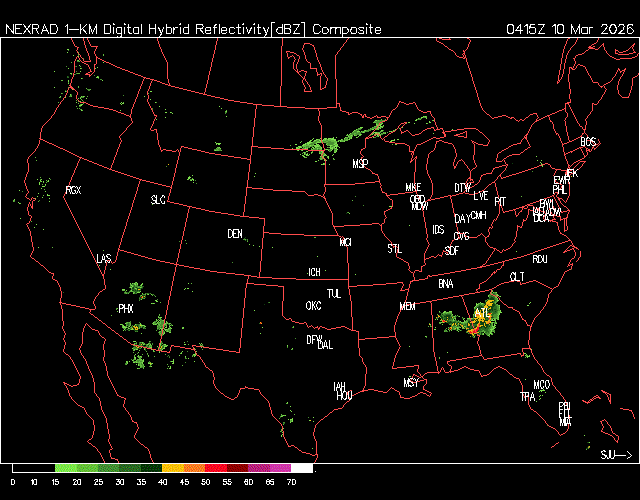This screenshot has height=500, width=640.
Task: Click the TPA station label in Florida
Action: pyautogui.click(x=527, y=397)
